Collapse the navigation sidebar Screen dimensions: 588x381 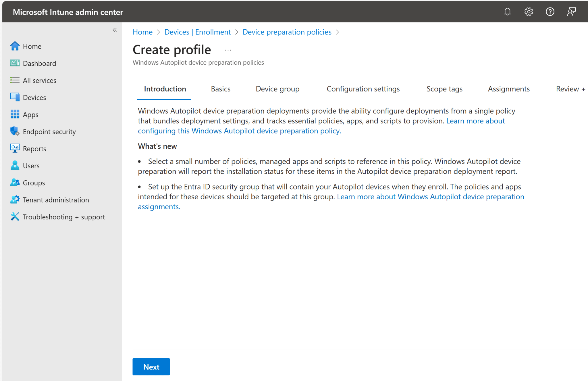coord(114,30)
